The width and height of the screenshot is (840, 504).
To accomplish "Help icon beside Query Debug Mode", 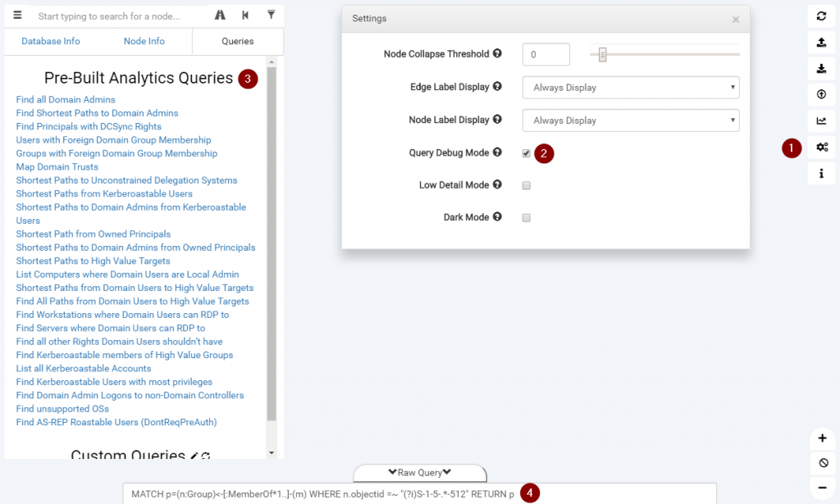I will click(497, 152).
